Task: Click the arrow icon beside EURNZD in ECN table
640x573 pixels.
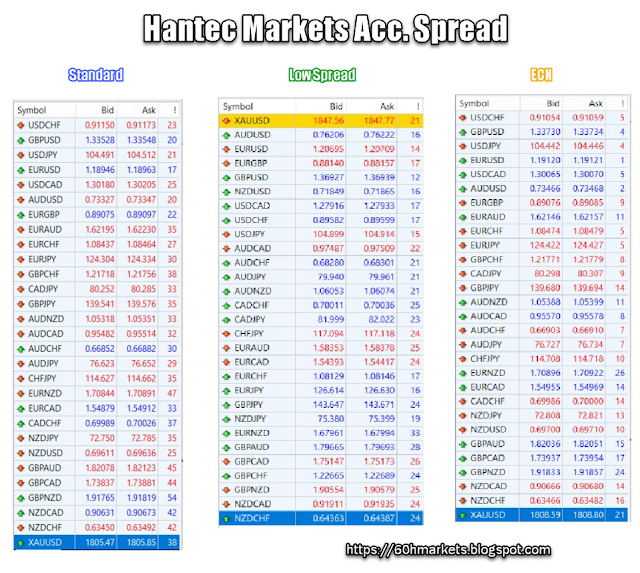Action: 463,373
